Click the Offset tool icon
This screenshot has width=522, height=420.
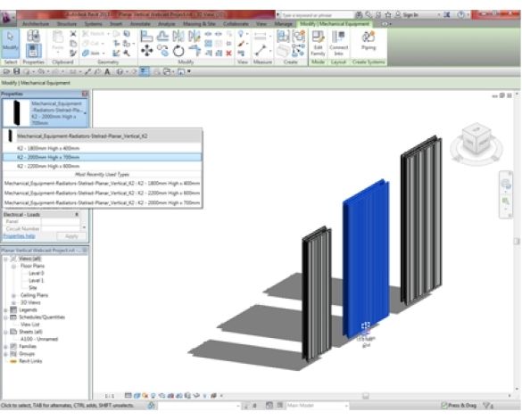click(162, 36)
